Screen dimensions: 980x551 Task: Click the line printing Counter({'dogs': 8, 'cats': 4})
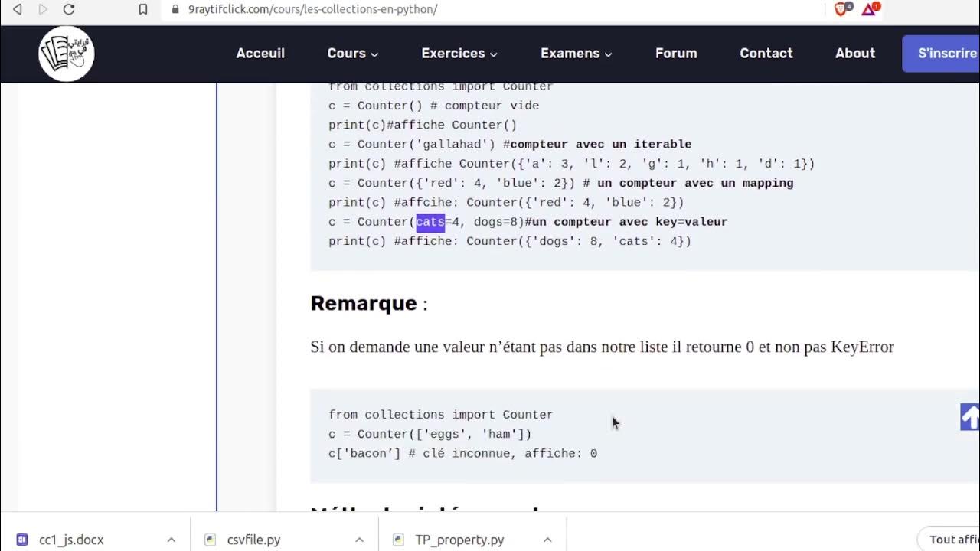[510, 241]
